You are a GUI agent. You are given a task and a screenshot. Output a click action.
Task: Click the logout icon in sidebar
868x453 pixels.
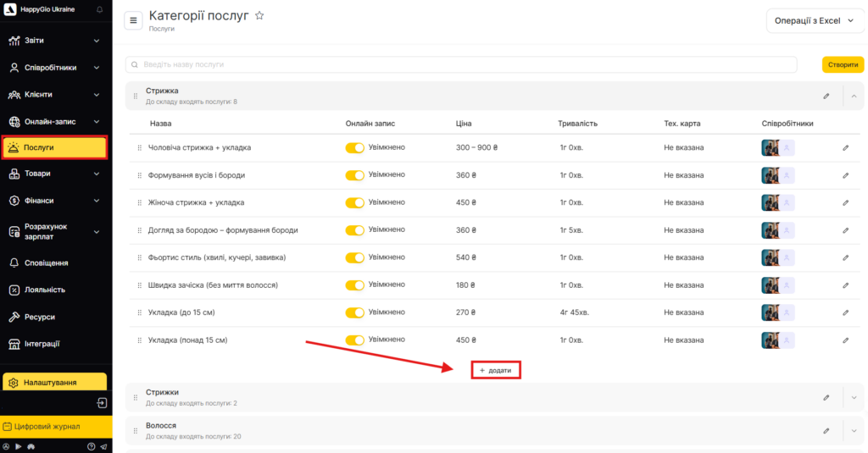point(102,403)
